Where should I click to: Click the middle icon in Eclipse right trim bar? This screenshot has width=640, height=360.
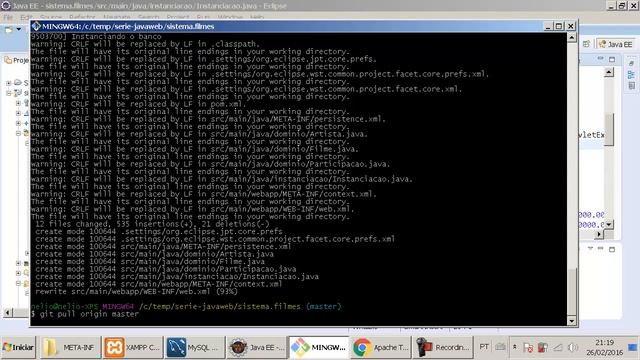click(x=631, y=75)
